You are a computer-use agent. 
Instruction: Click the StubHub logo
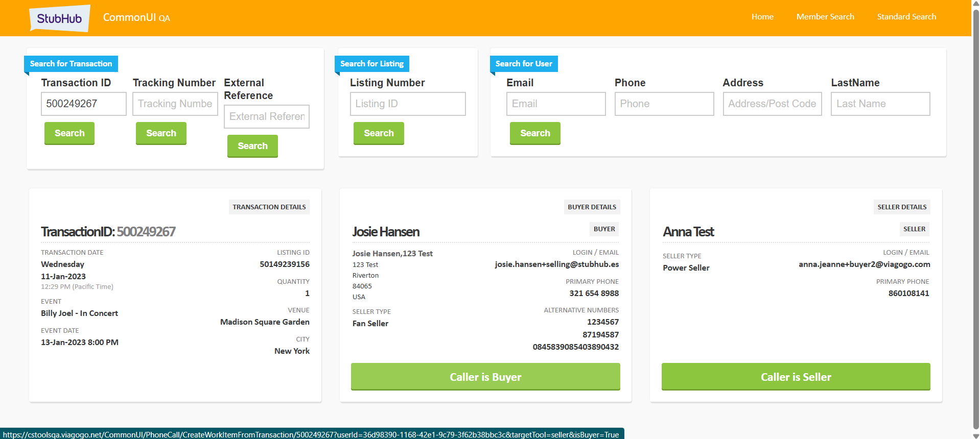tap(59, 18)
